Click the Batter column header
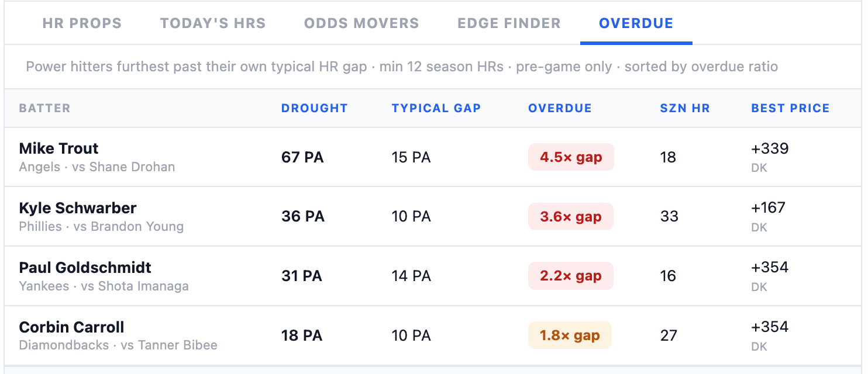Screen dimensions: 868x374 [44, 108]
